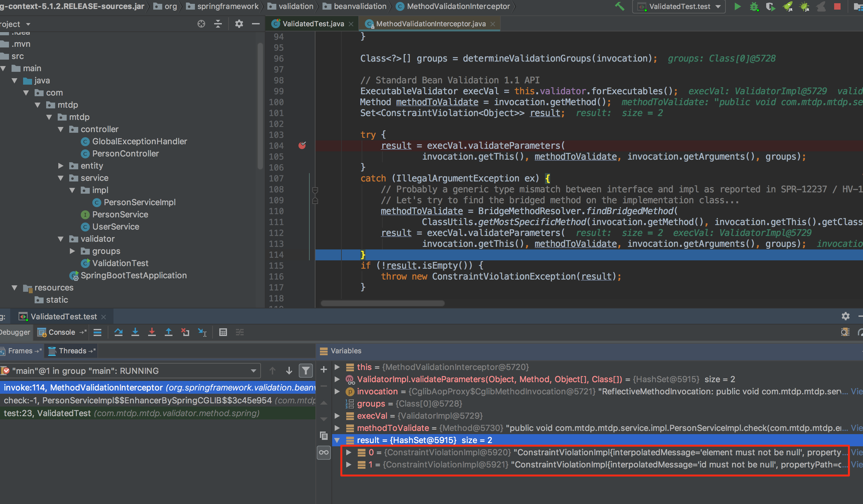Toggle the breakpoint on line 104
Screen dimensions: 863x504
point(302,146)
